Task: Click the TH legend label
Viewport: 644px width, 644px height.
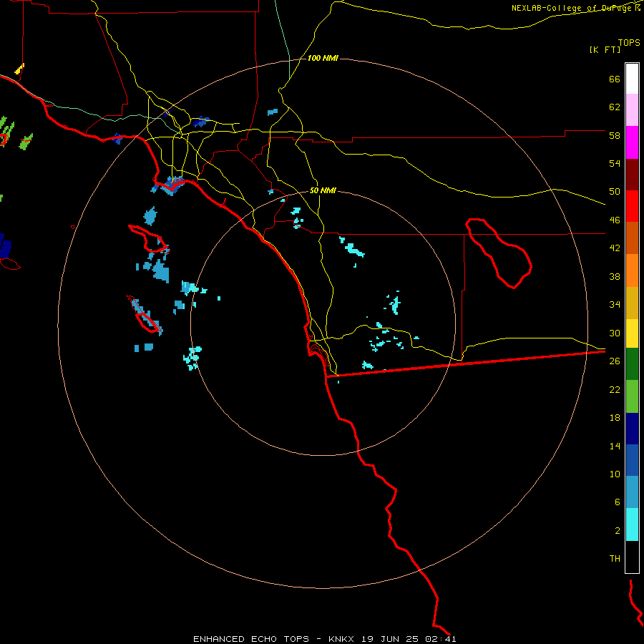Action: tap(615, 559)
